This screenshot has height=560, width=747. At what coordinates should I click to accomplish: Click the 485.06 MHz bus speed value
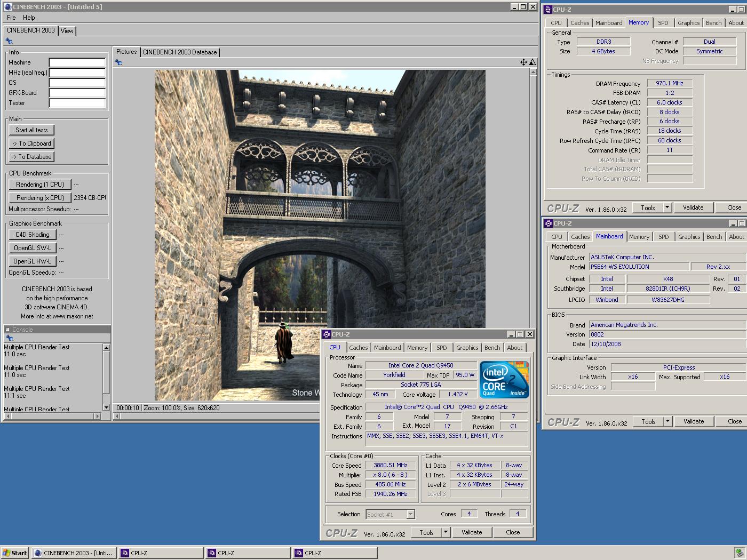(x=390, y=484)
